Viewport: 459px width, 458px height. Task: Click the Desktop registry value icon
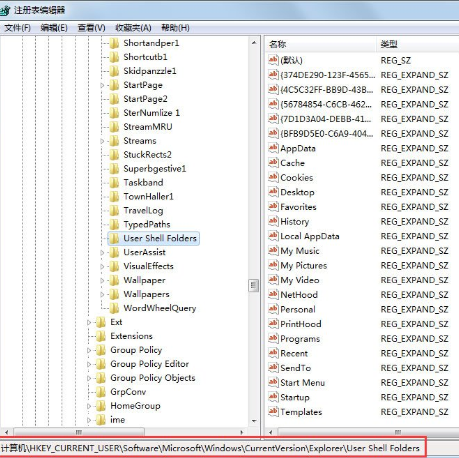click(x=273, y=192)
